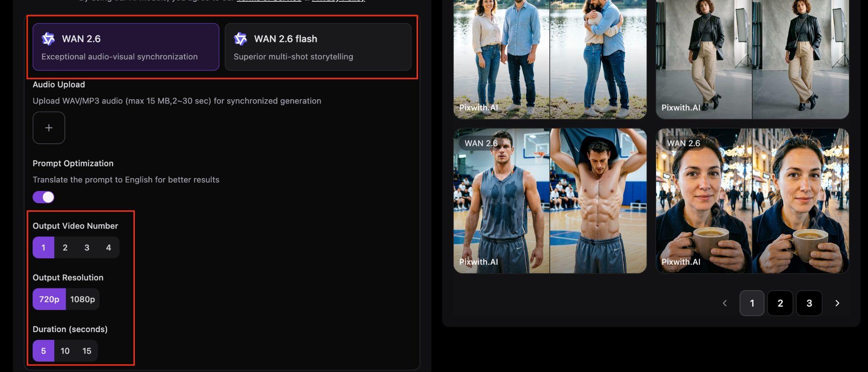Screen dimensions: 868x372
Task: Open the woman in leather jacket example
Action: tap(752, 59)
